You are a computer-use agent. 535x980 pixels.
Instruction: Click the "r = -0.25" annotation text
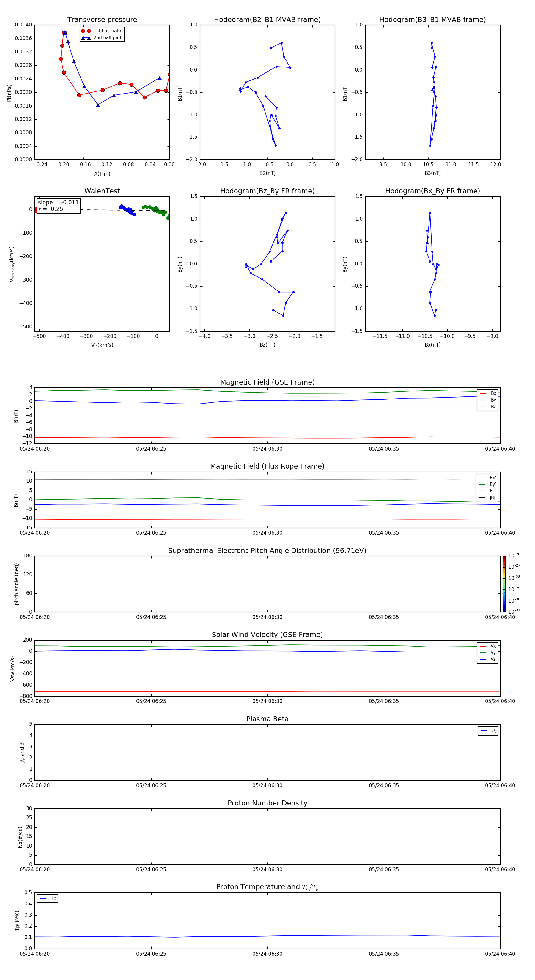51,209
